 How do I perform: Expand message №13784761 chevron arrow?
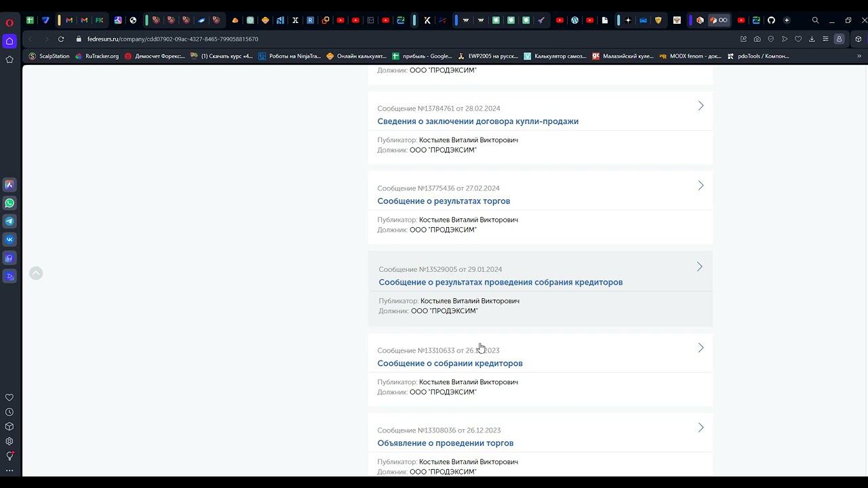click(701, 106)
